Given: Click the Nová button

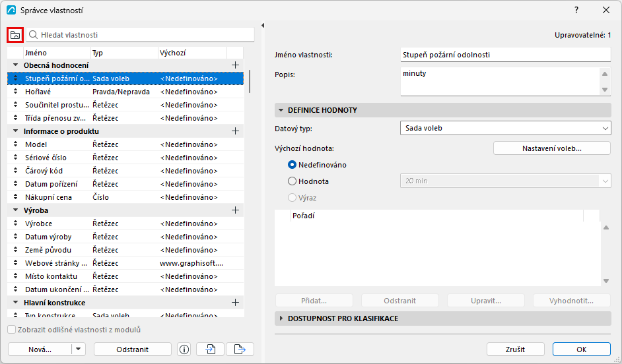Looking at the screenshot, I should [x=40, y=349].
